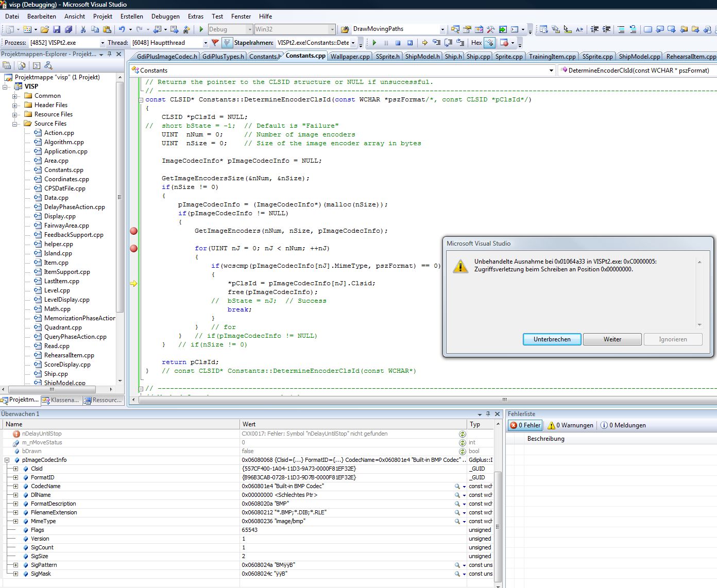Screen dimensions: 717x588
Task: Click the Show Next Statement yellow arrow
Action: coord(424,43)
